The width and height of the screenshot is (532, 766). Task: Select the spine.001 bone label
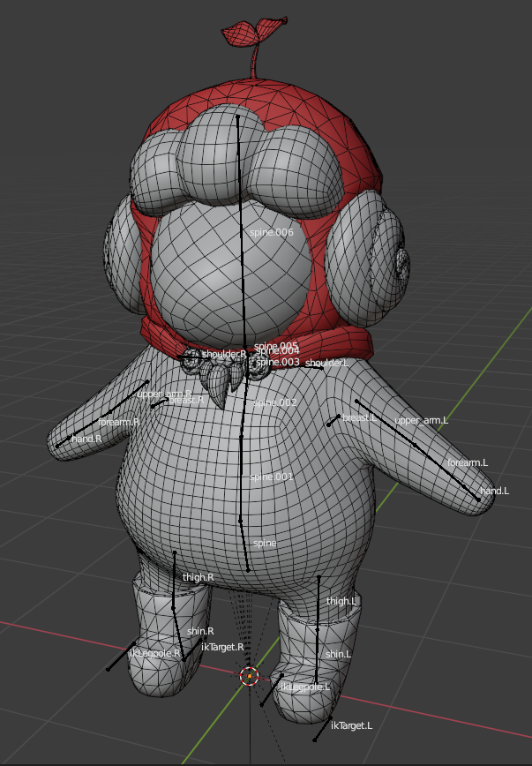point(272,477)
